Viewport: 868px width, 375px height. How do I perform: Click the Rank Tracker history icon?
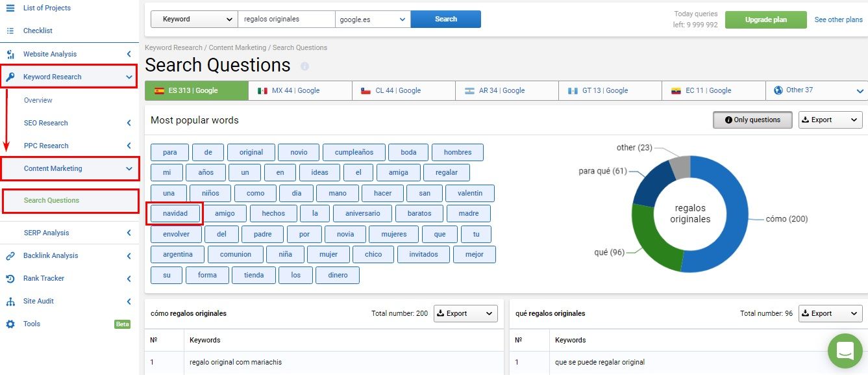click(10, 278)
